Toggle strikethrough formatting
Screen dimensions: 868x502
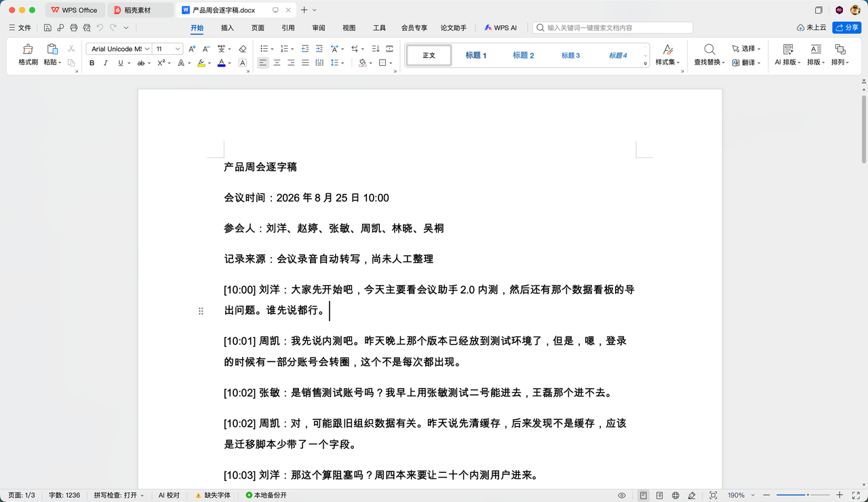(141, 63)
